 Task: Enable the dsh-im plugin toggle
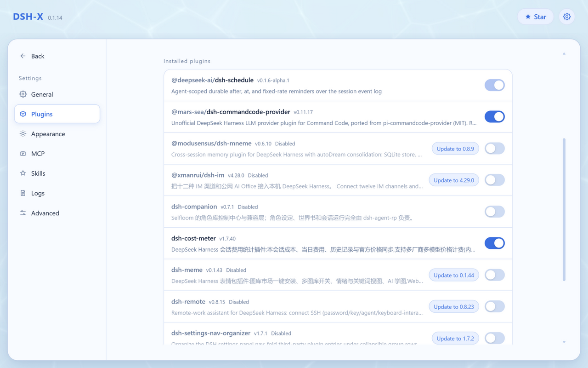click(x=495, y=180)
